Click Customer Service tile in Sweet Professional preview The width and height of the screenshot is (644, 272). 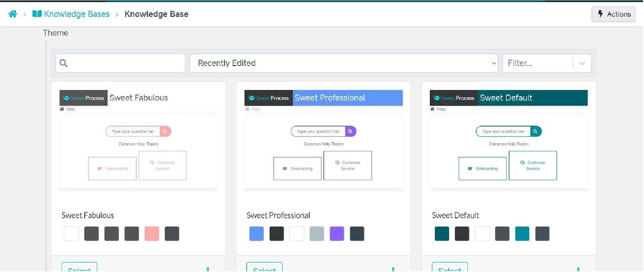(348, 166)
